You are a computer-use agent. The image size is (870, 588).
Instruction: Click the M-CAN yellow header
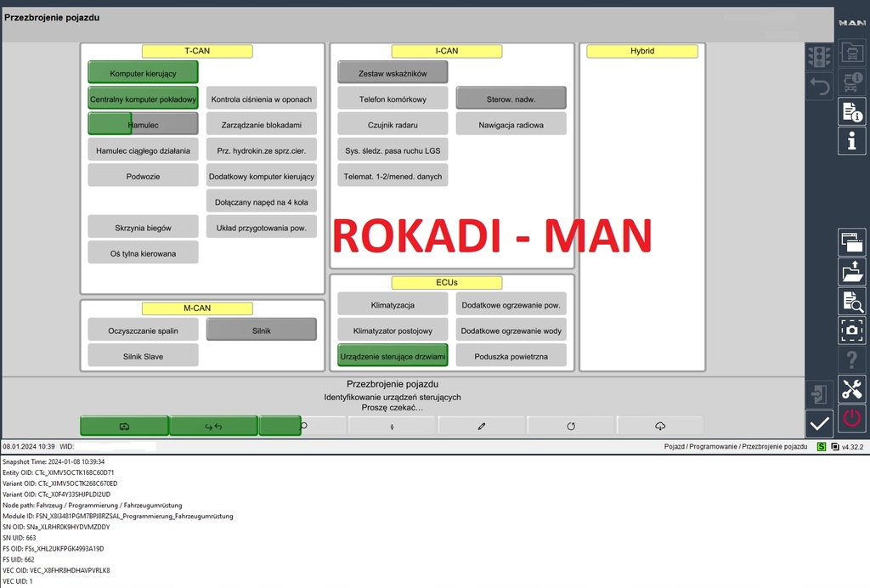pyautogui.click(x=197, y=308)
